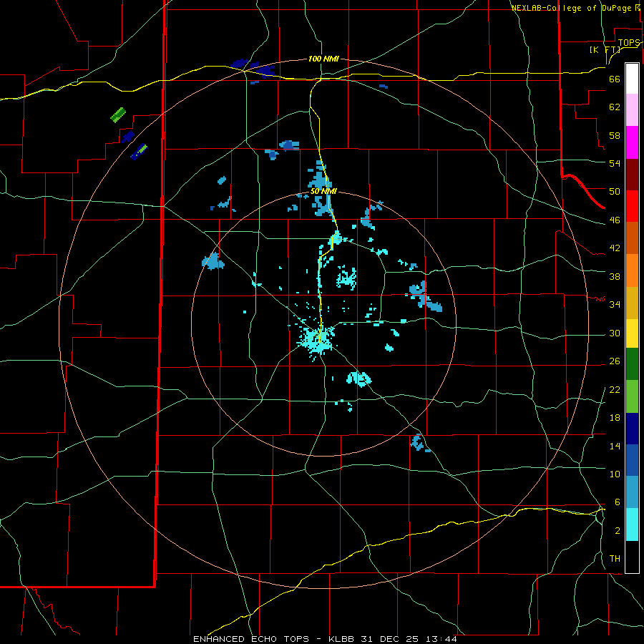
Task: Click legend value "26"
Action: (615, 361)
